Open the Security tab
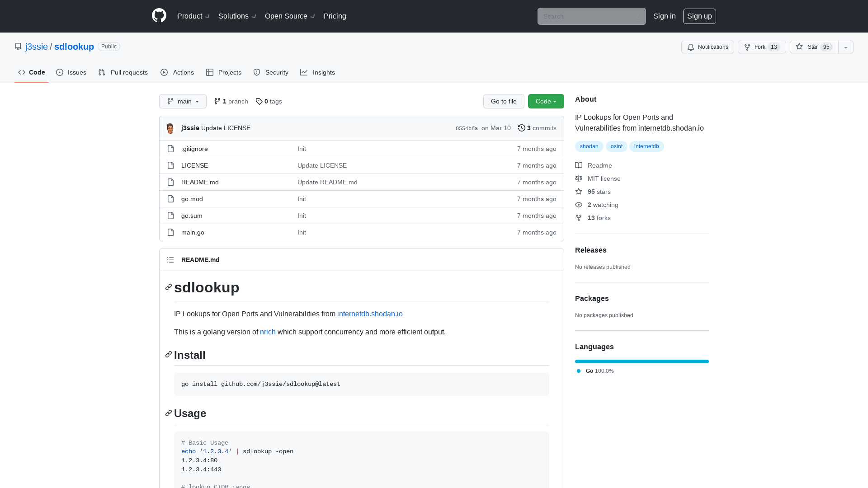 [x=271, y=72]
